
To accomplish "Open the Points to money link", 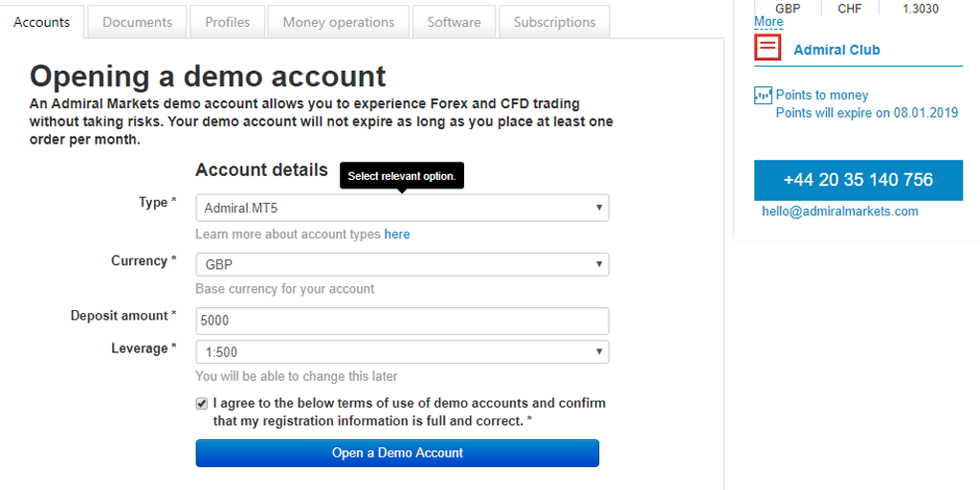I will pos(822,96).
